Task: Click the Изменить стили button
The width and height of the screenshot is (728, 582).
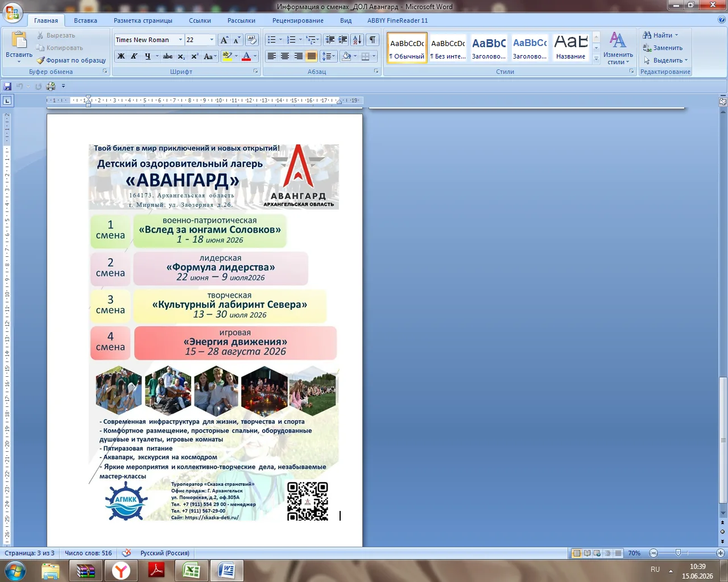Action: pos(618,48)
